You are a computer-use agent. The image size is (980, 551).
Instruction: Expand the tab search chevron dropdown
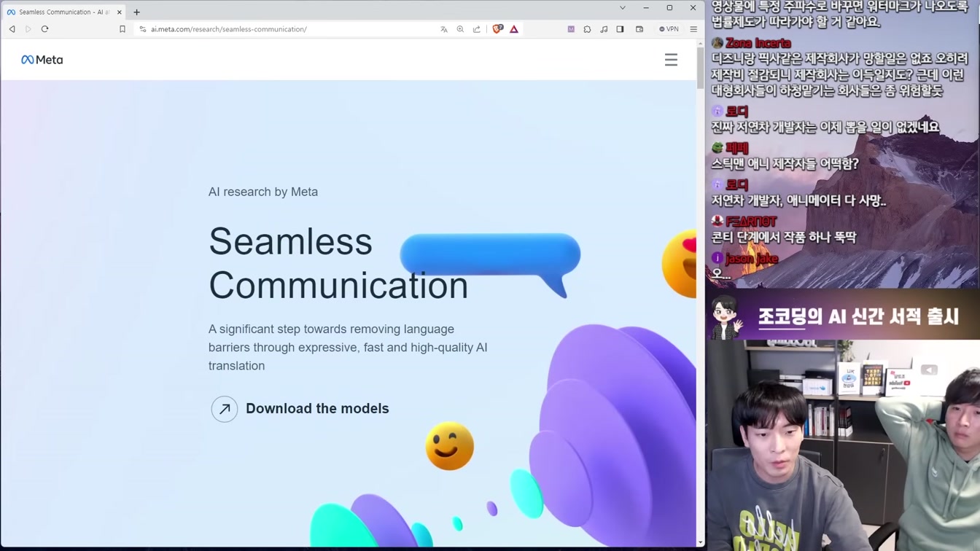[x=622, y=8]
